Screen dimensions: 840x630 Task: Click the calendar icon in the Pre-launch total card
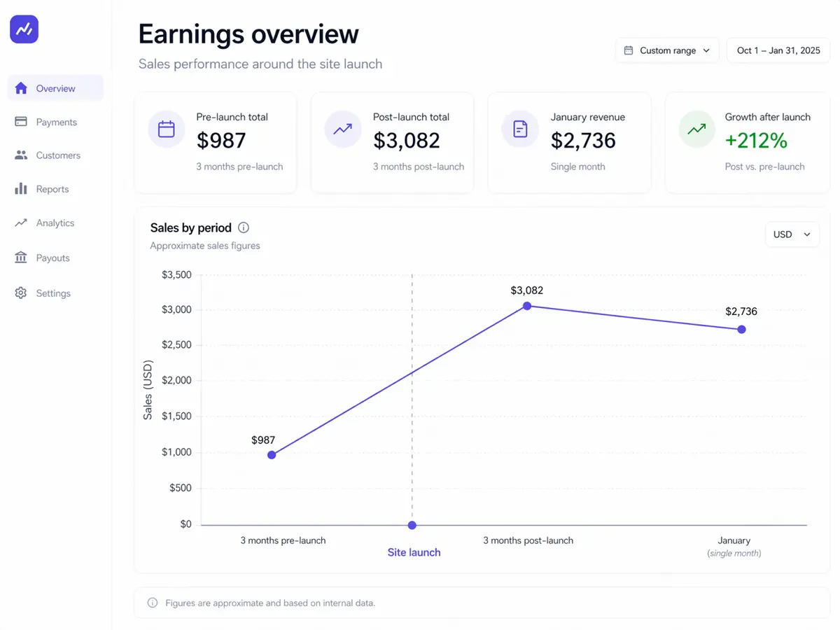click(x=167, y=129)
